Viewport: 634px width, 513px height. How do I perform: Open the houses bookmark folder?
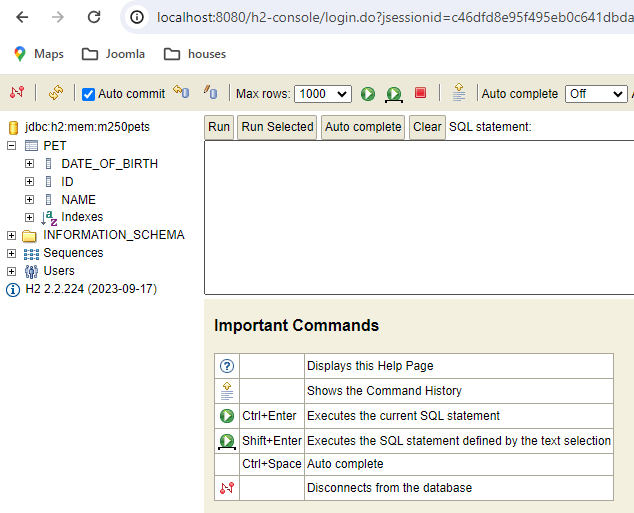point(195,54)
